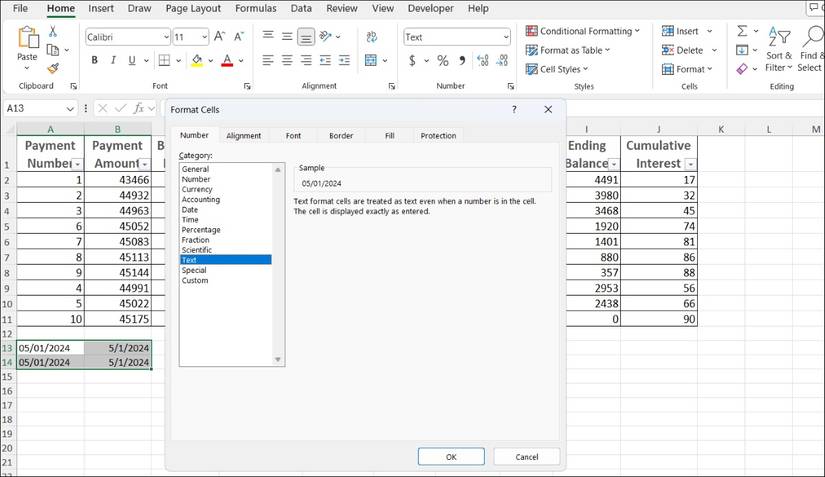
Task: Select the Format Painter brush icon
Action: pos(53,69)
